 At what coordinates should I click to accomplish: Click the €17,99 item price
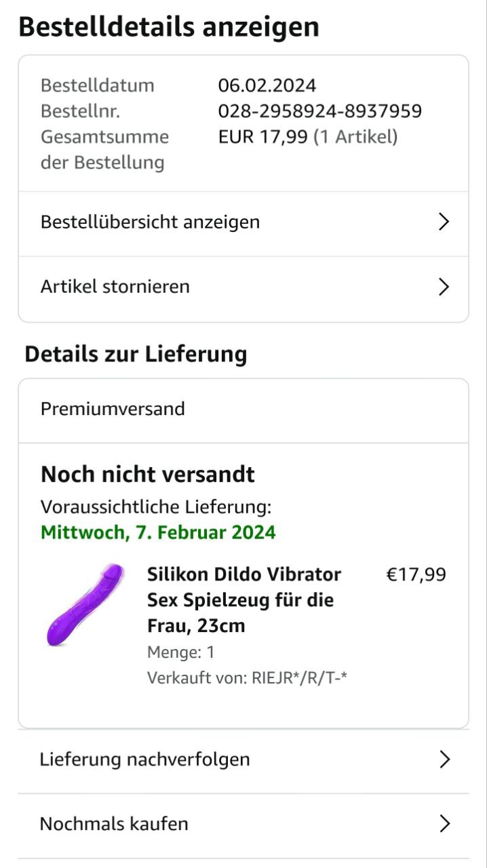tap(416, 574)
